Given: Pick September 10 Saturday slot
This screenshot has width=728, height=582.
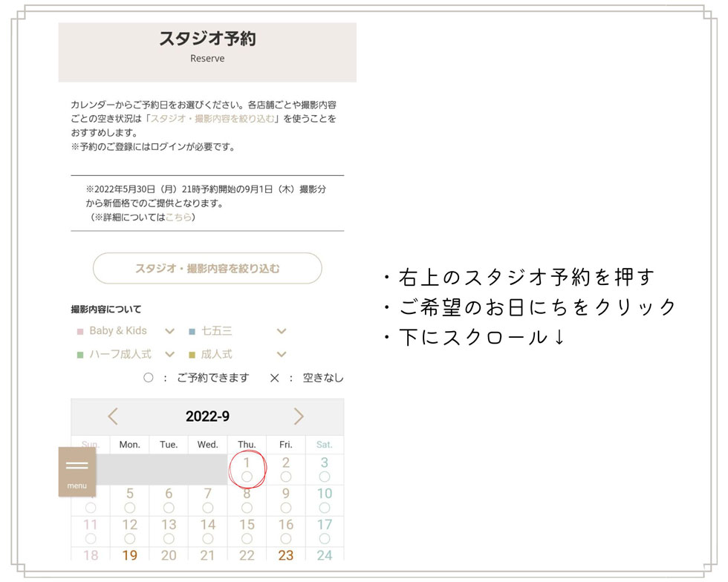Looking at the screenshot, I should [x=325, y=500].
